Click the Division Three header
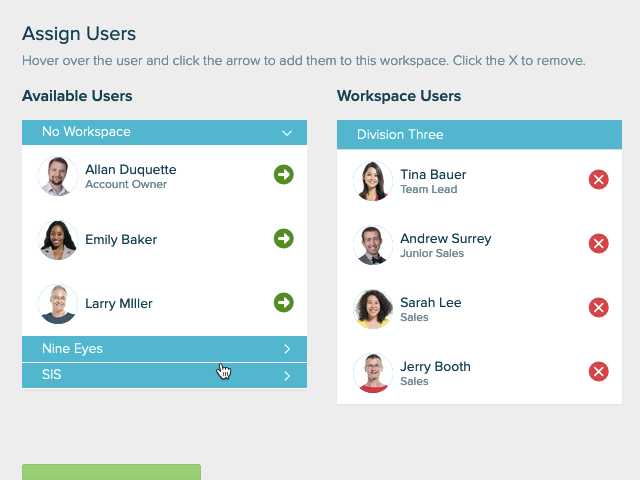Viewport: 640px width, 480px height. (479, 134)
